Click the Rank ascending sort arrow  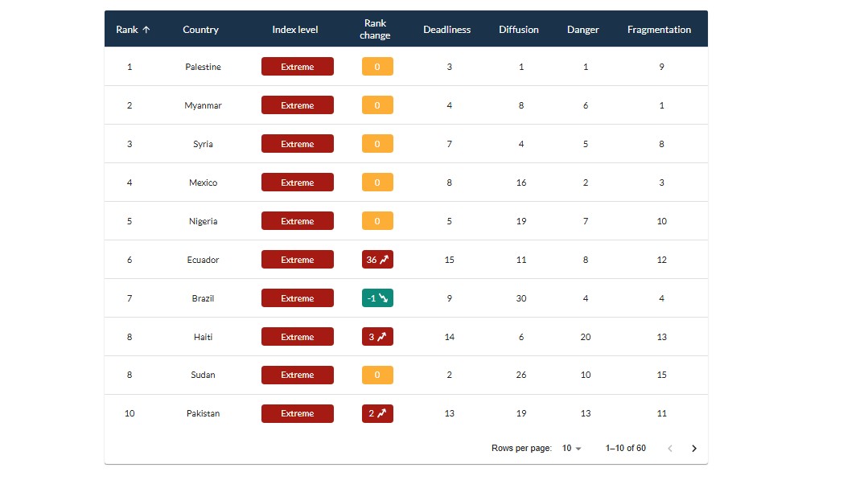146,30
